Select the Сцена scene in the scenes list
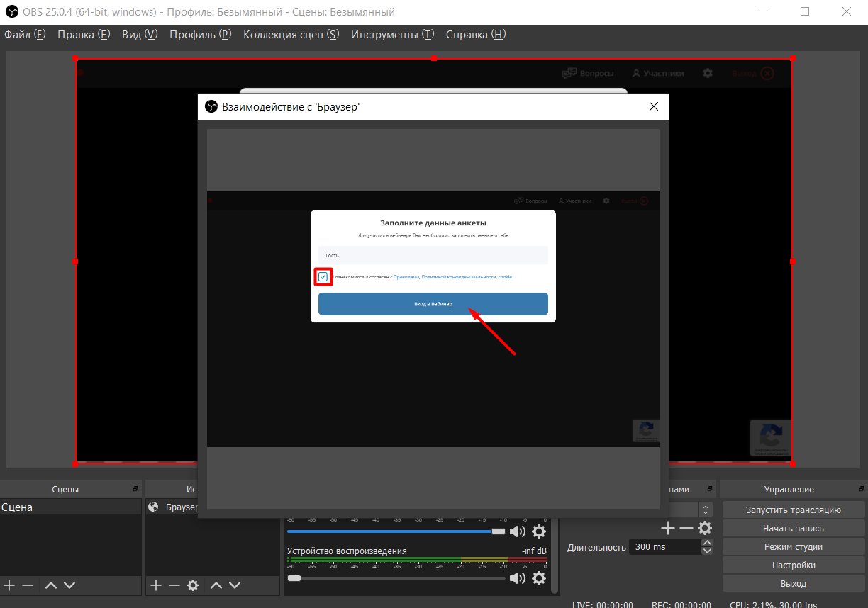 point(71,507)
